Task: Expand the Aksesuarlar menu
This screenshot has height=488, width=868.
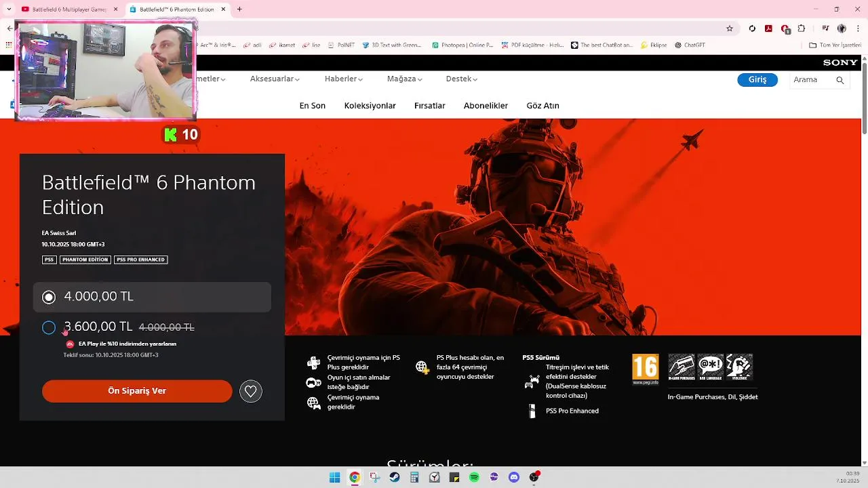Action: click(275, 79)
